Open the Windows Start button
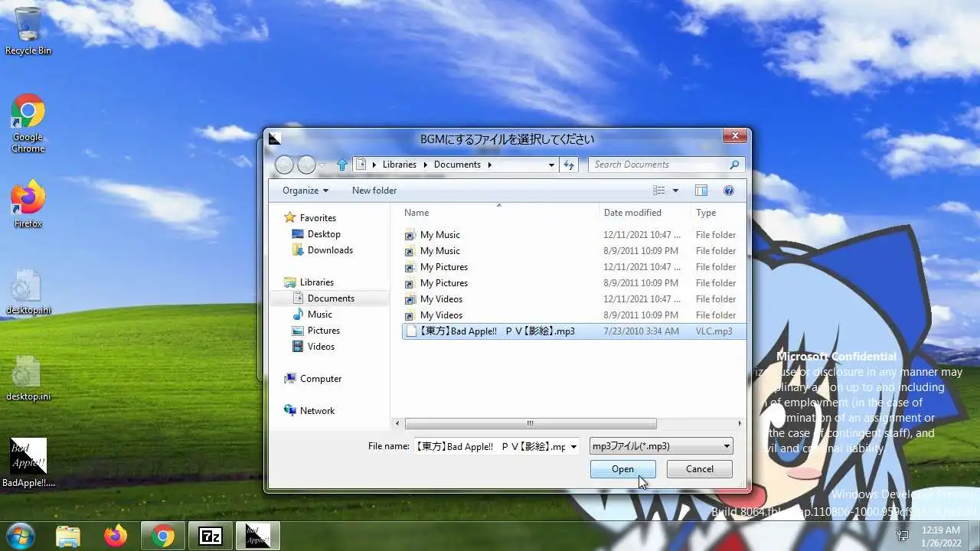The image size is (980, 551). coord(21,536)
